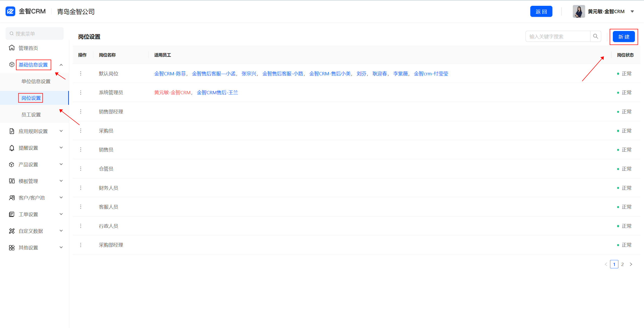Click the user avatar photo
This screenshot has height=328, width=644.
click(x=579, y=11)
